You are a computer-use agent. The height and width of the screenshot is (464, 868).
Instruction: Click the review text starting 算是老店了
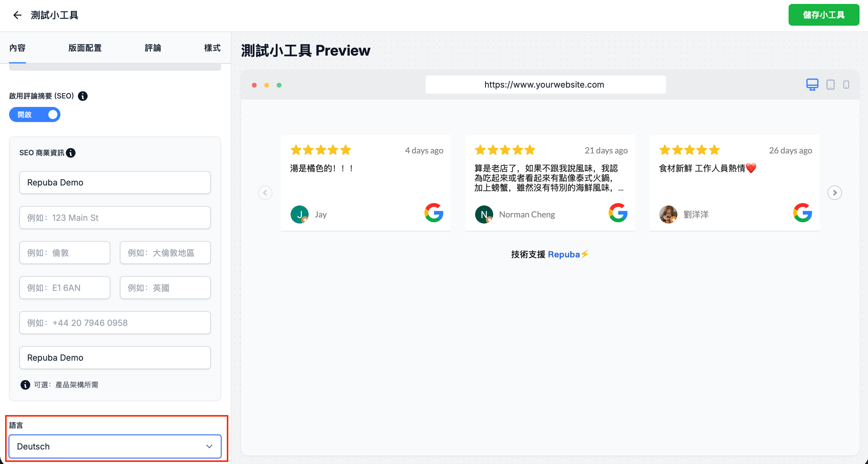tap(548, 178)
